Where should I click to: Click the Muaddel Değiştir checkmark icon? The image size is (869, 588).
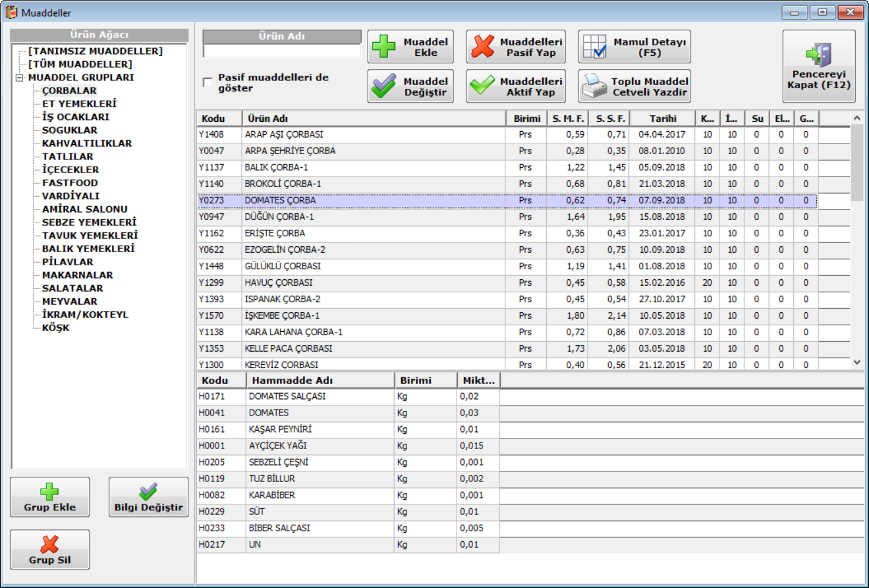coord(384,86)
